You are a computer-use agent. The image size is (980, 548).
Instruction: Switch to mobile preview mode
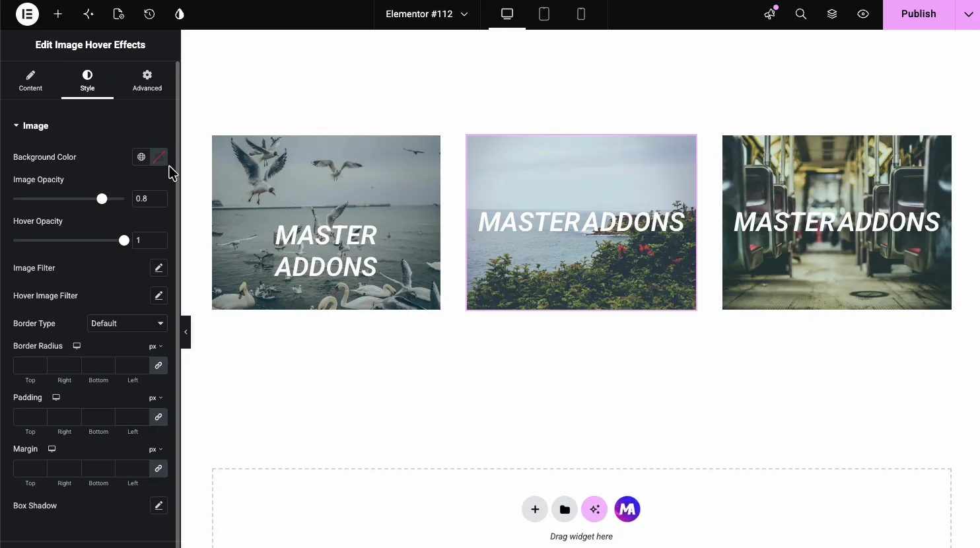coord(581,14)
